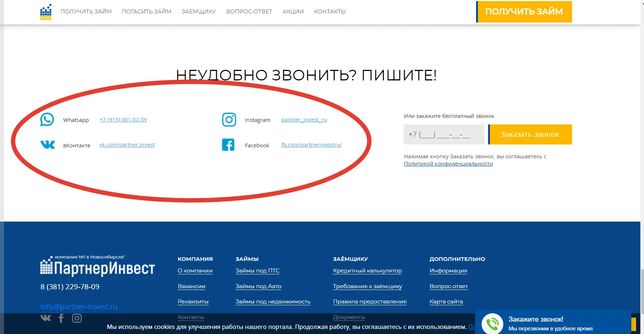Click the Заказать звонок button

[x=530, y=134]
